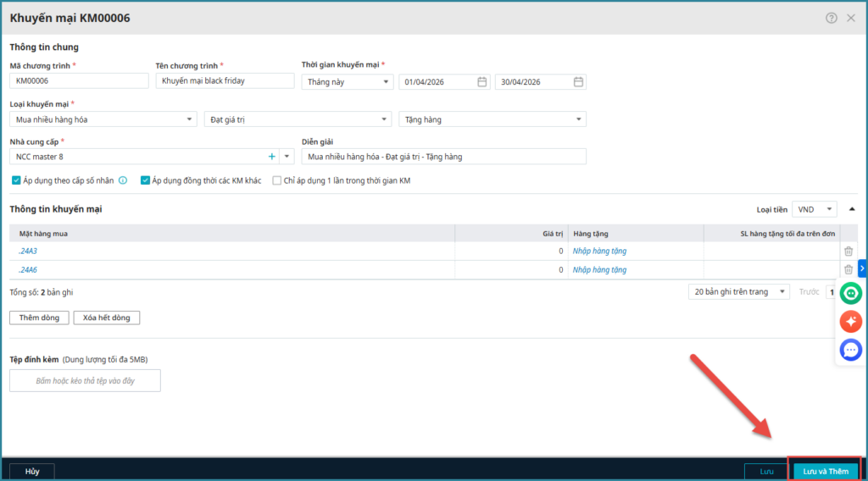Screen dimensions: 868x481
Task: Click info icon beside Áp dụng theo cấp số nhân
Action: coord(123,180)
